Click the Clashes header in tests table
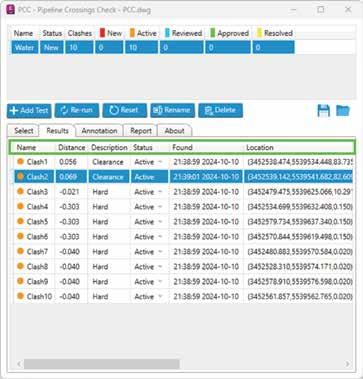The width and height of the screenshot is (363, 379). click(x=80, y=33)
